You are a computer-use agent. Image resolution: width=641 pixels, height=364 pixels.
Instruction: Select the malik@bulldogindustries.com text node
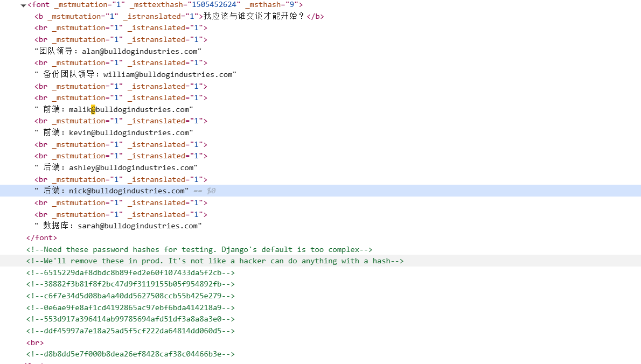pos(114,109)
